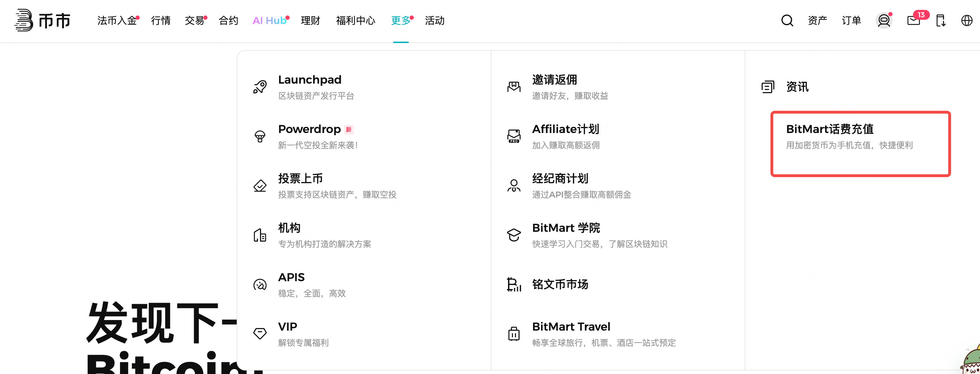Click the user avatar profile icon
Viewport: 980px width, 374px height.
(x=883, y=20)
